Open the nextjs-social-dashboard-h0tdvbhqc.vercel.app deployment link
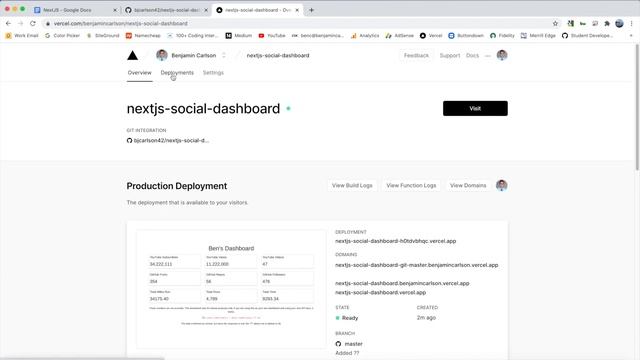 click(396, 241)
